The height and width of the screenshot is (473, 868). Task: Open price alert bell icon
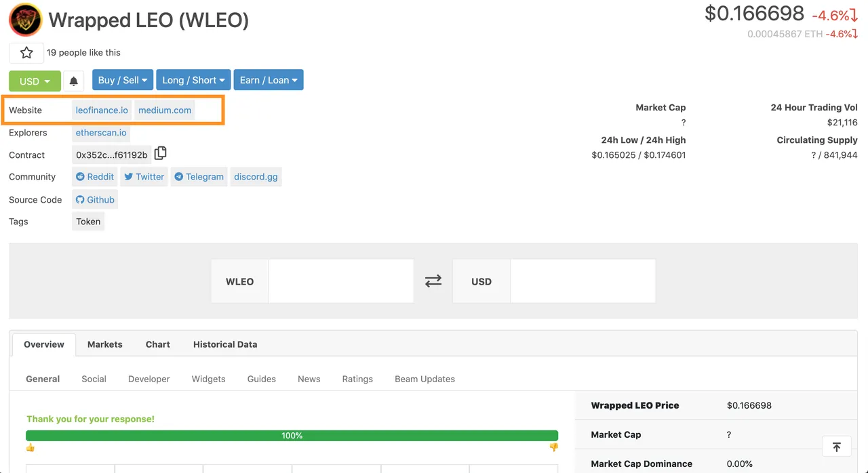74,81
